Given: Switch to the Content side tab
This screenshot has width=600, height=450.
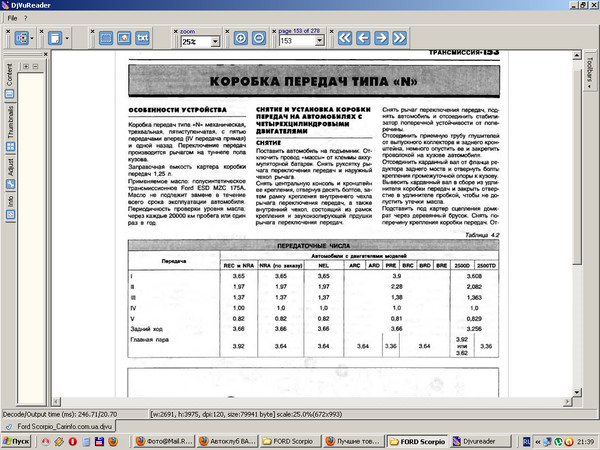Looking at the screenshot, I should 10,82.
